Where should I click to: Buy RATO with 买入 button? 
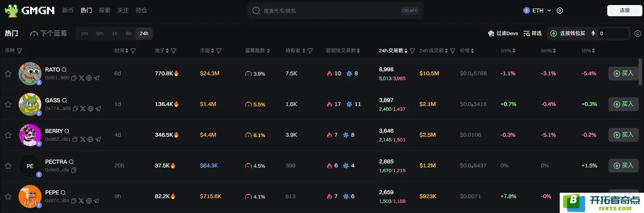[x=623, y=73]
